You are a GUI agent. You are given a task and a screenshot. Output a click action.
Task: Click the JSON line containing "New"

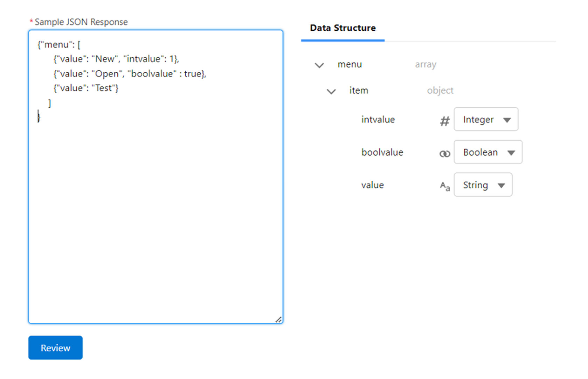[116, 59]
